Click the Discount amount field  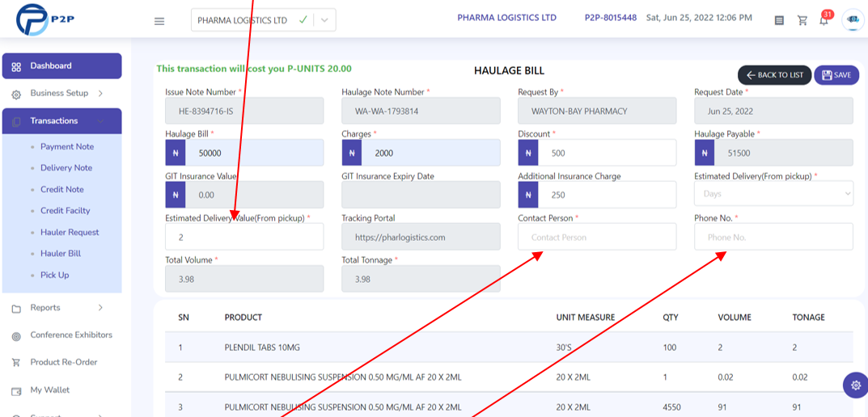pyautogui.click(x=607, y=153)
